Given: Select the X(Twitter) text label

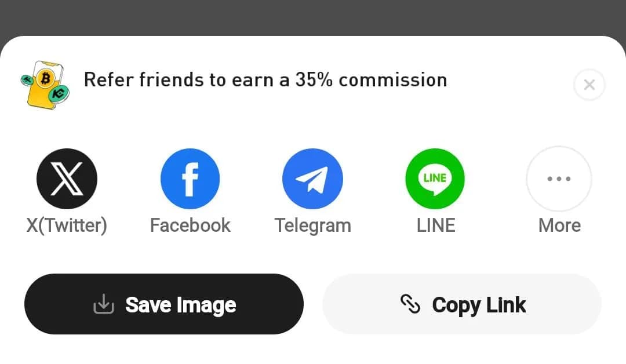Looking at the screenshot, I should click(67, 225).
